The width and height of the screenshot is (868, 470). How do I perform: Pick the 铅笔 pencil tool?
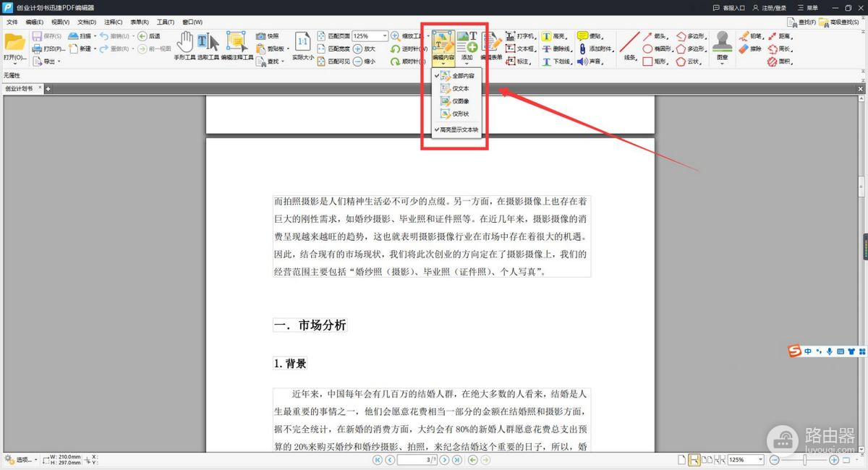pos(749,35)
